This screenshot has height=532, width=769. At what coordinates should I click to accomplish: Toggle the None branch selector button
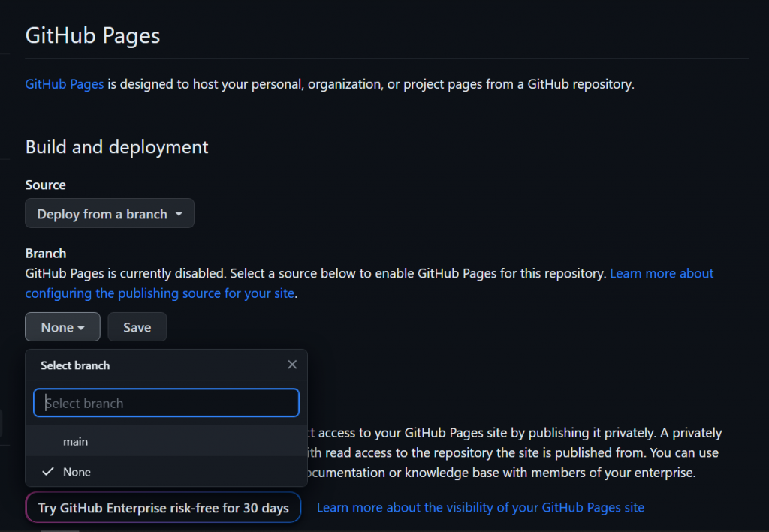click(62, 327)
